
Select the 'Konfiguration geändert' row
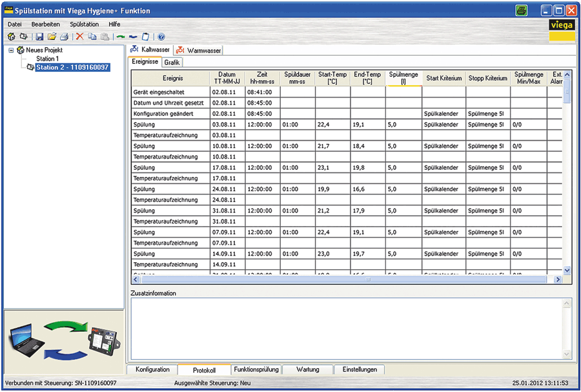[x=347, y=114]
